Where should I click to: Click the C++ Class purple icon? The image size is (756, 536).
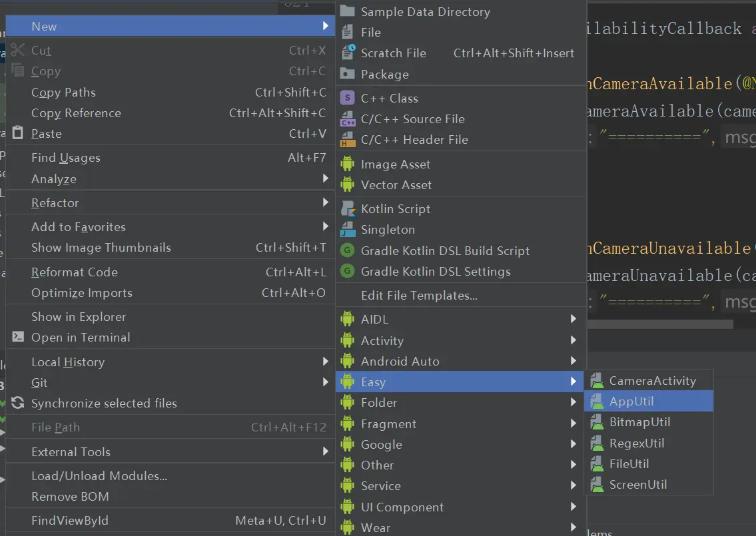pos(348,98)
